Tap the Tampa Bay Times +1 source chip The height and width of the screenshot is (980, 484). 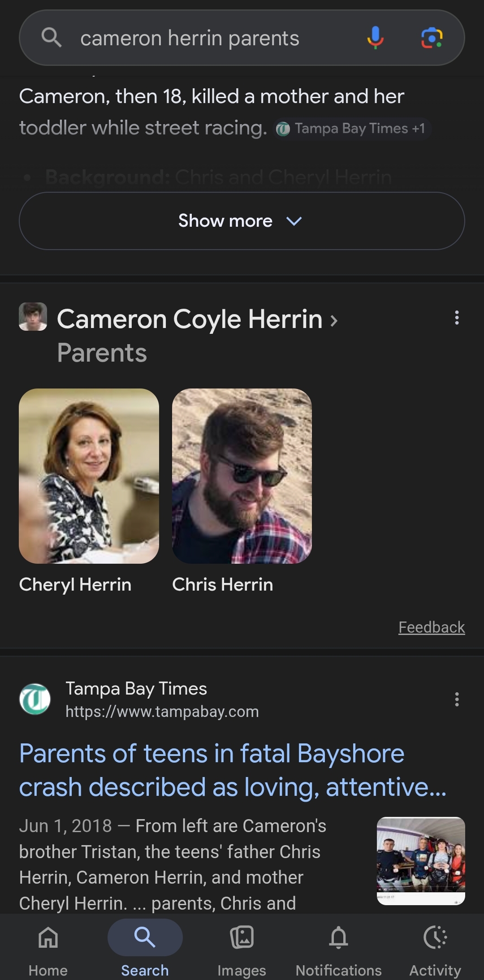(352, 129)
